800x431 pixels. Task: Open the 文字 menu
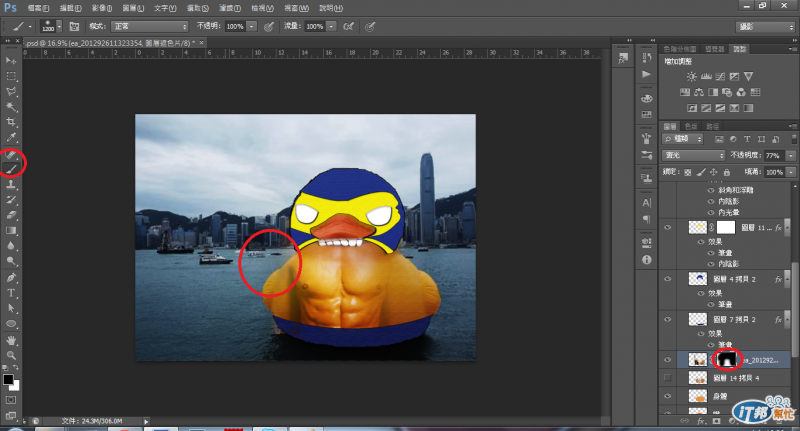pos(165,8)
